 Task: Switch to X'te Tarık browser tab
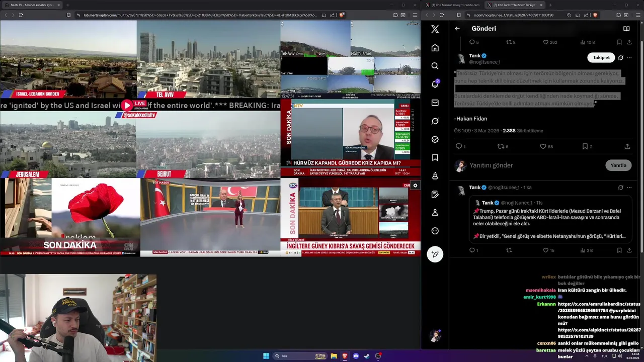514,5
